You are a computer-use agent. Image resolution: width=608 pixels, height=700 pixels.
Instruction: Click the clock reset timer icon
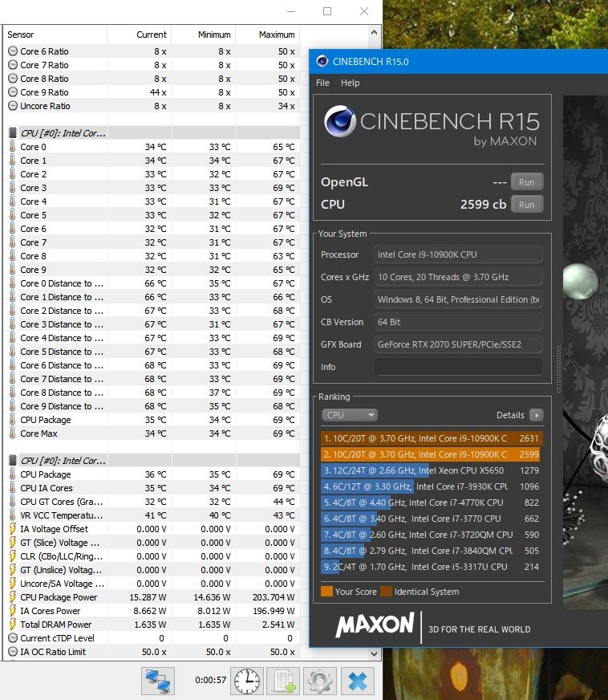(247, 681)
